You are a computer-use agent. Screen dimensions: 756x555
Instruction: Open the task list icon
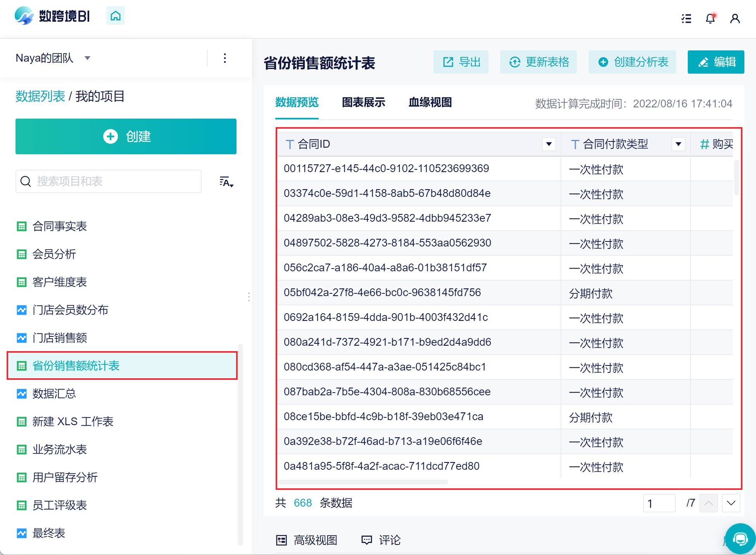tap(686, 19)
